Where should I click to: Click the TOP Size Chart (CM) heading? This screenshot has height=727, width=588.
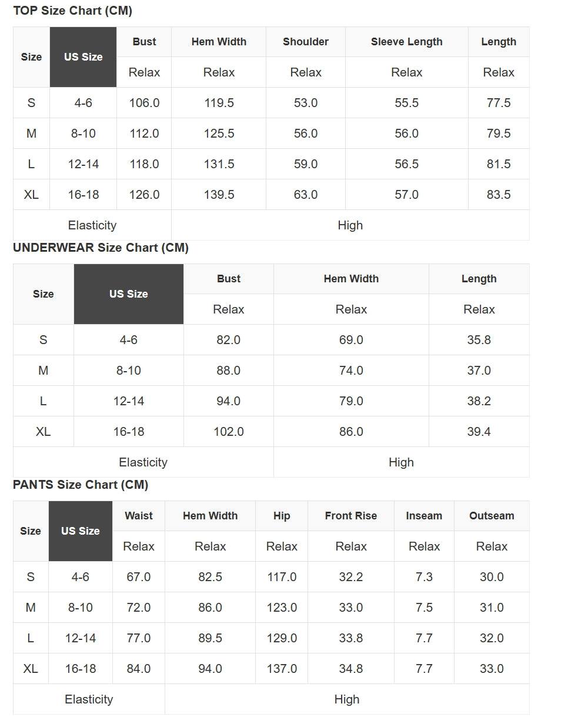(72, 11)
